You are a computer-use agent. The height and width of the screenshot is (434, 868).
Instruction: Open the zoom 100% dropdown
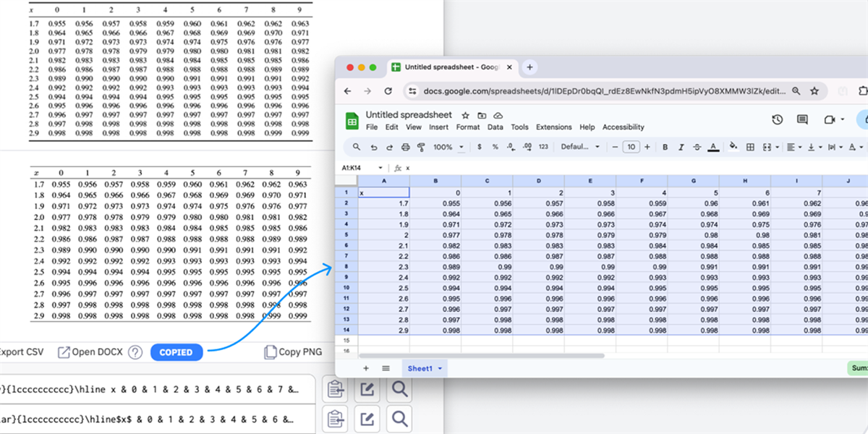(448, 147)
